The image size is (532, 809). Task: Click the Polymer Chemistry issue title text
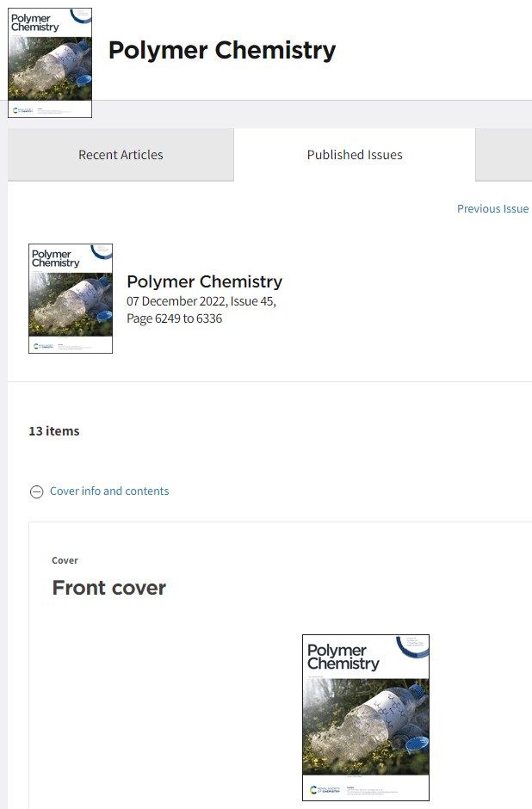[x=204, y=281]
